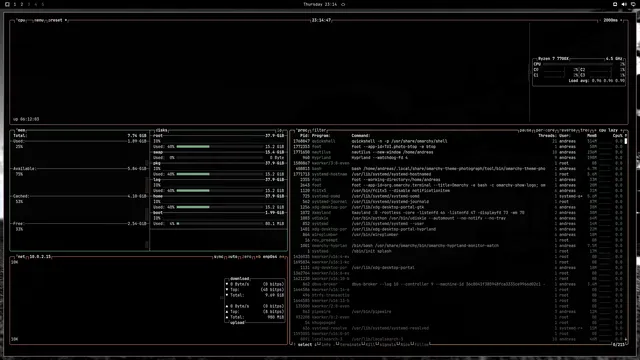This screenshot has height=360, width=640.
Task: Select the systemd-oomd process row
Action: tap(457, 196)
